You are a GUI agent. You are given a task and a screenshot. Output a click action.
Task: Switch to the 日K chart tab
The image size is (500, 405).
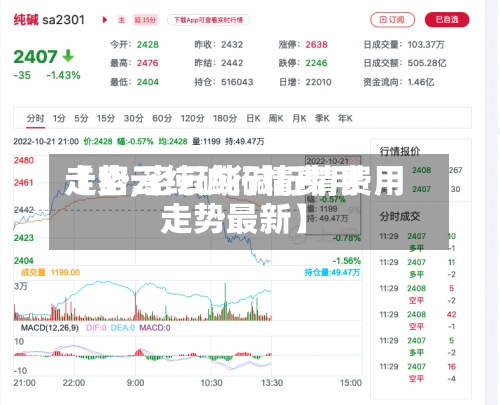pos(253,118)
